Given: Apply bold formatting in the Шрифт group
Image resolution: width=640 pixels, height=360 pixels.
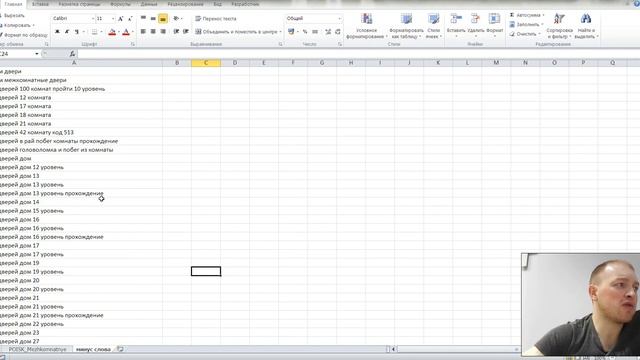Looking at the screenshot, I should click(x=57, y=32).
